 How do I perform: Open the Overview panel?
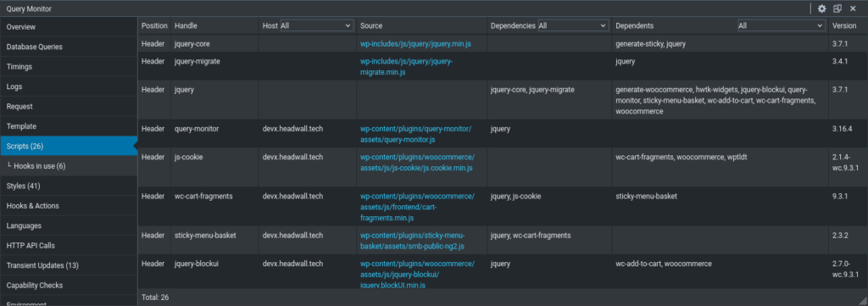tap(69, 26)
